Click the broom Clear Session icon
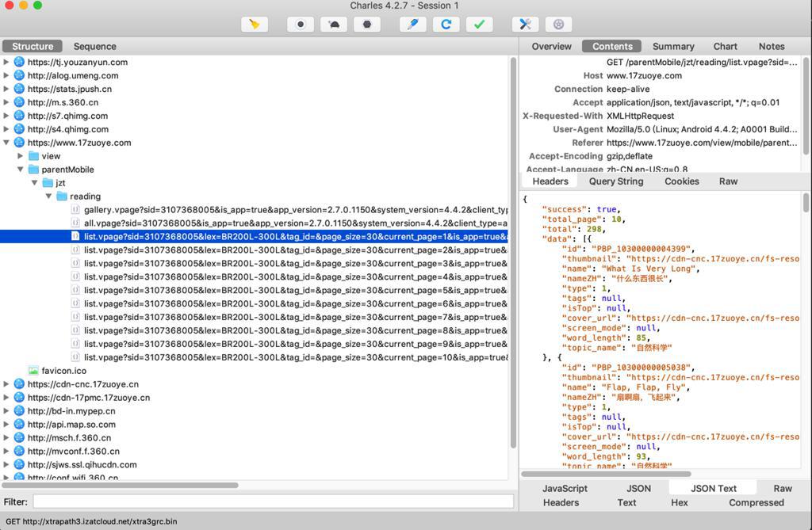 tap(254, 25)
